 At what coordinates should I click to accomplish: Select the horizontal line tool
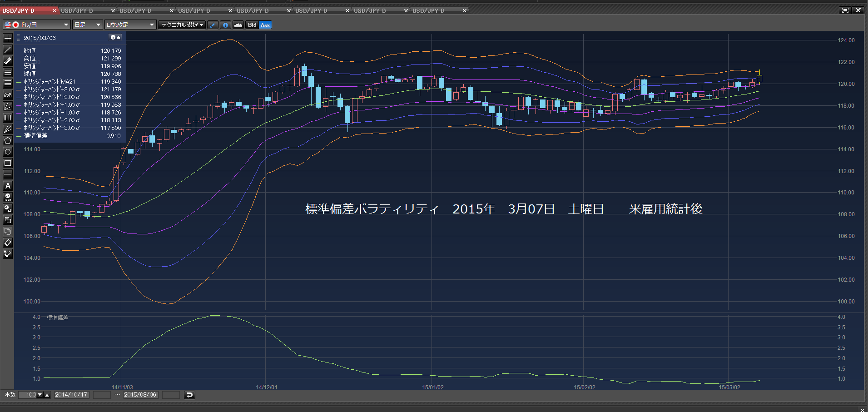pyautogui.click(x=8, y=174)
